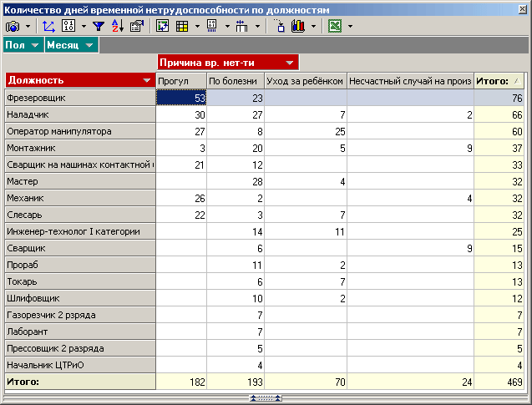Select the Инженер-технолог I категории row

point(80,231)
